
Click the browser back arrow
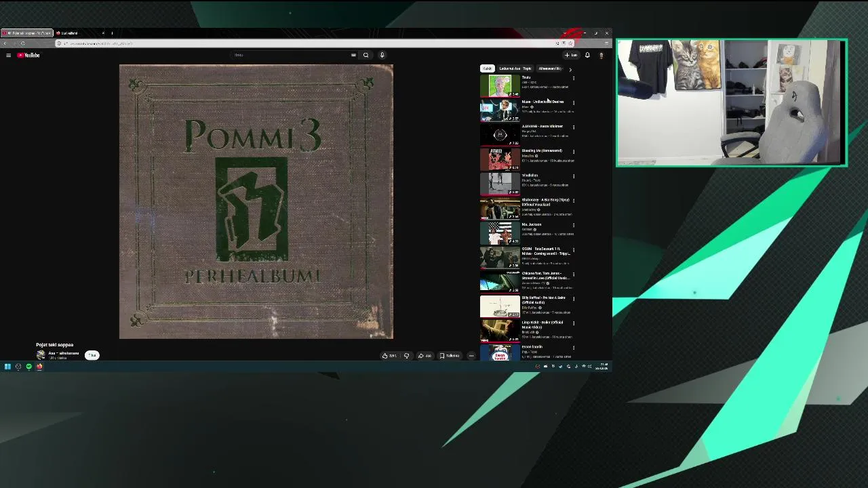(x=5, y=43)
